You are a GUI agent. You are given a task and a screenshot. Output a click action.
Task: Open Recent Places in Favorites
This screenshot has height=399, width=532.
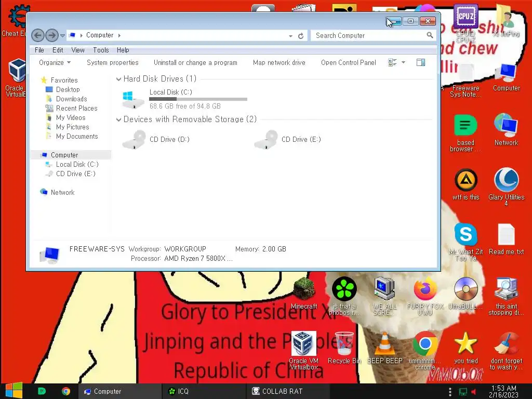(x=77, y=108)
